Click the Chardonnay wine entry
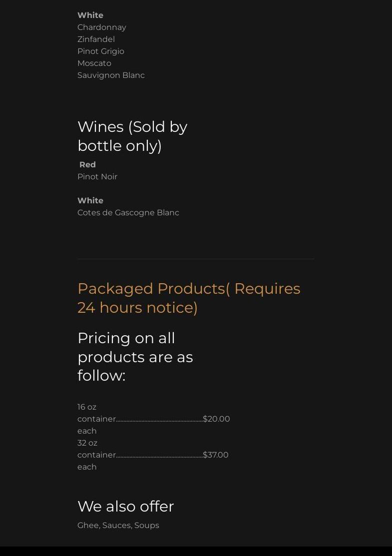The width and height of the screenshot is (392, 556). tap(101, 27)
